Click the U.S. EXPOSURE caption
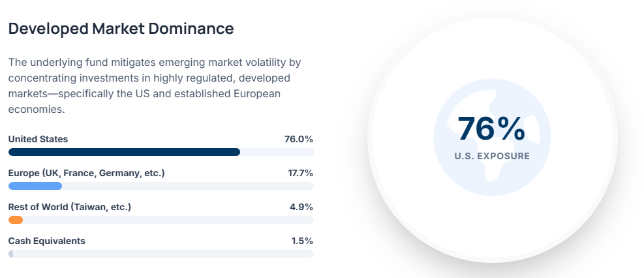Image resolution: width=644 pixels, height=278 pixels. coord(492,156)
